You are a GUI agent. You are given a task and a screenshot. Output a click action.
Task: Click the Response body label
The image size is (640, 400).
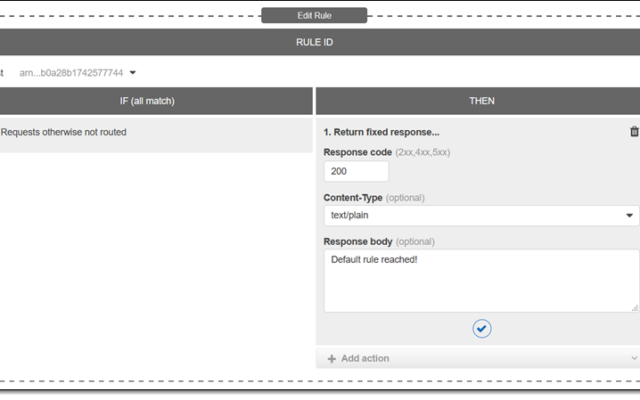click(x=358, y=242)
